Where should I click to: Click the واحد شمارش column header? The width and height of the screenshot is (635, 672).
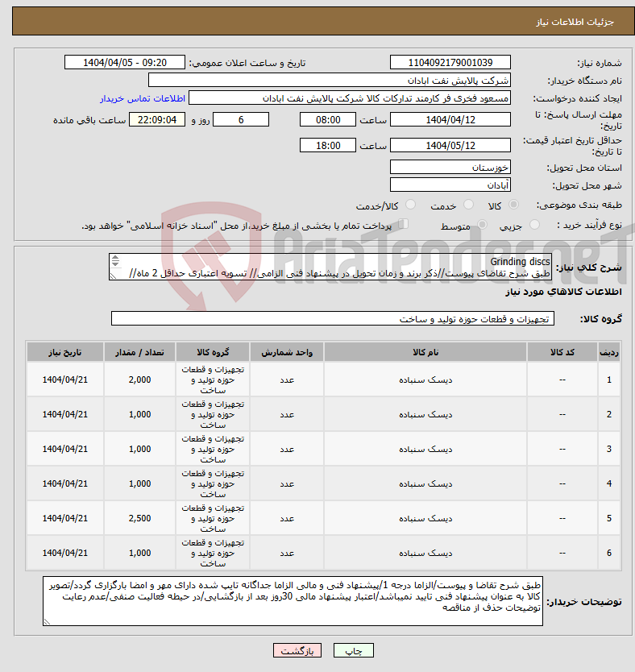[x=287, y=352]
